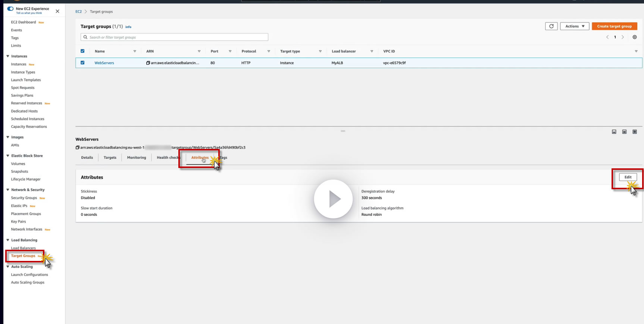Image resolution: width=644 pixels, height=324 pixels.
Task: Uncheck the WebServers row checkbox
Action: pyautogui.click(x=82, y=63)
